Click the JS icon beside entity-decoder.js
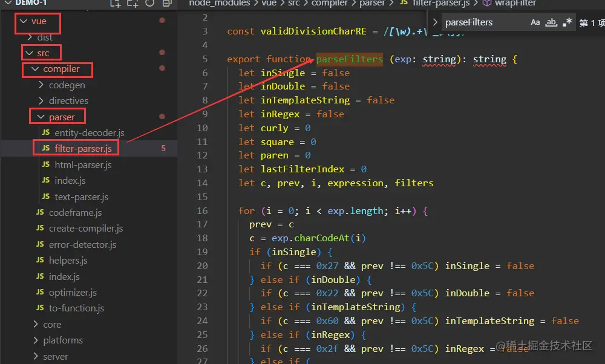The width and height of the screenshot is (605, 364). pos(46,132)
